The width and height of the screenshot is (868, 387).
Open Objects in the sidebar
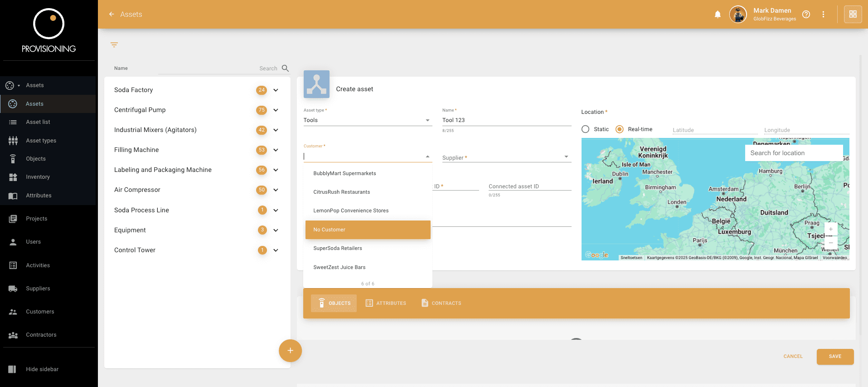(x=48, y=159)
